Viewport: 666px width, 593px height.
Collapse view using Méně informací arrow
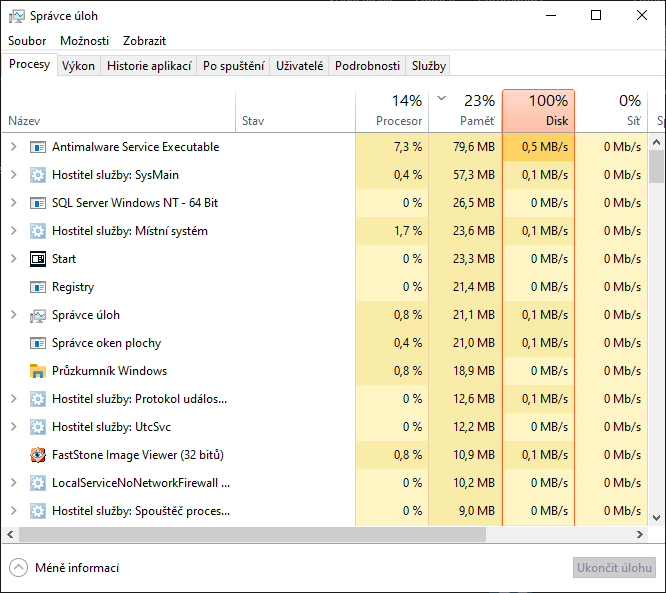pos(18,568)
